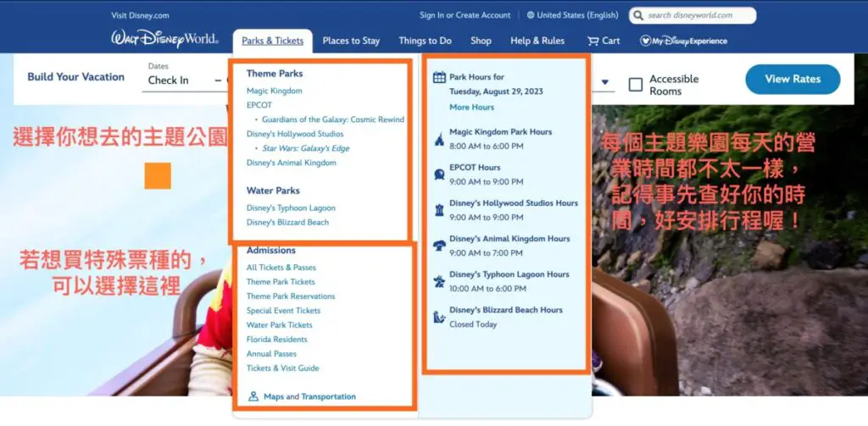Click the Blizzard Beach icon
The width and height of the screenshot is (868, 426).
439,317
